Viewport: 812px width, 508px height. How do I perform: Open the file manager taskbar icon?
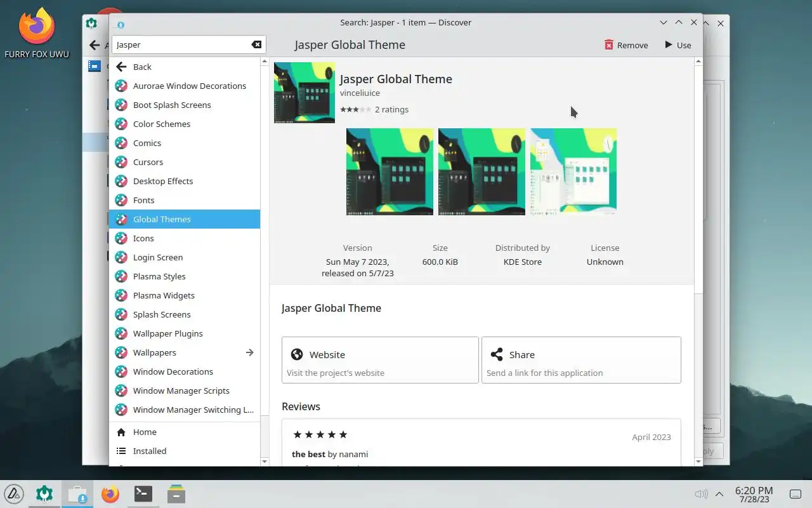point(176,493)
